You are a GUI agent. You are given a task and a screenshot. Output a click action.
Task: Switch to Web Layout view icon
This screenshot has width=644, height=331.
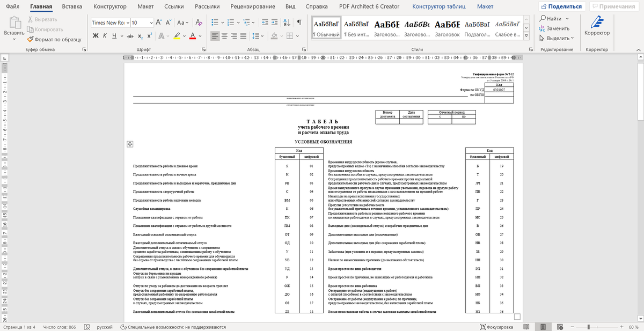560,327
